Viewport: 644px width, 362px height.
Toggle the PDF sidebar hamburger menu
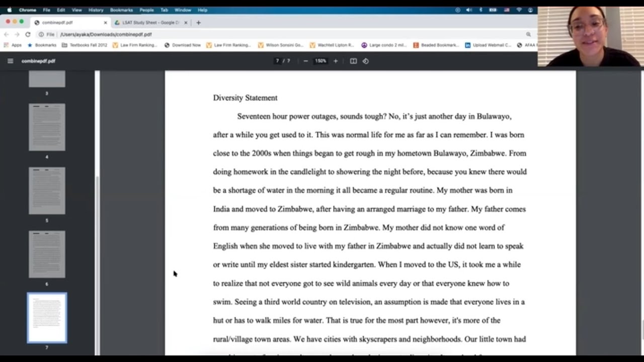(10, 61)
